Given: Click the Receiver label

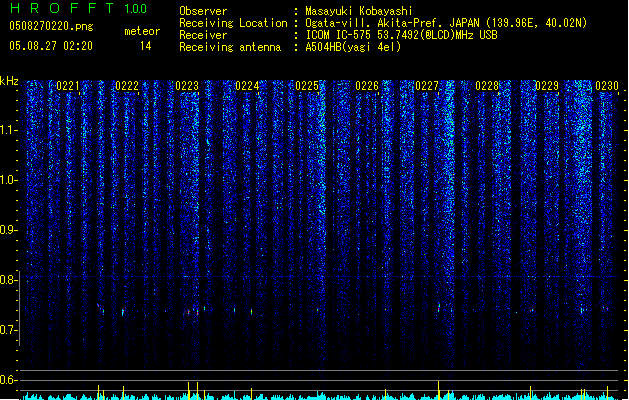Looking at the screenshot, I should [x=203, y=35].
